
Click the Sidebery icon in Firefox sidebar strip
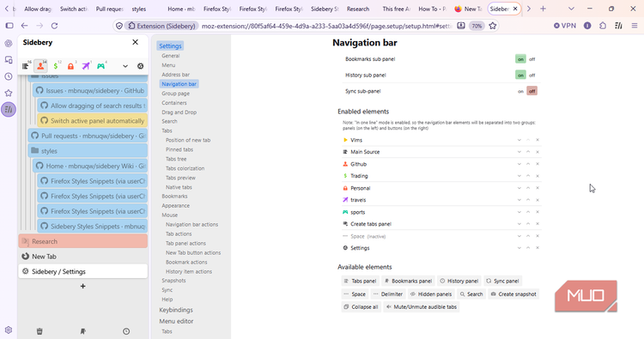click(9, 110)
